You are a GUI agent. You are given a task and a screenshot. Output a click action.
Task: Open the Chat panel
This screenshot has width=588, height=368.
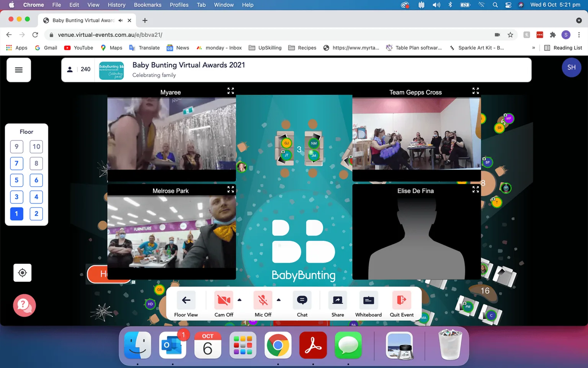pos(302,304)
